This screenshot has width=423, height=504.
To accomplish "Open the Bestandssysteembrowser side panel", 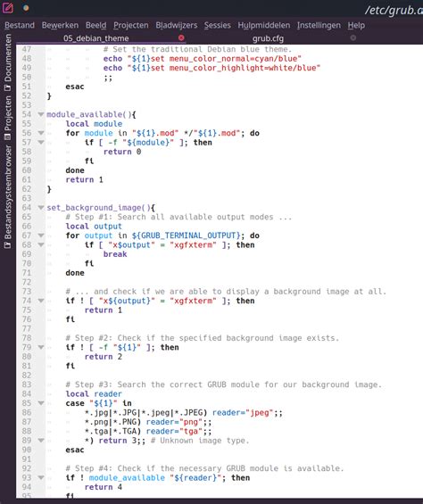I will [8, 196].
